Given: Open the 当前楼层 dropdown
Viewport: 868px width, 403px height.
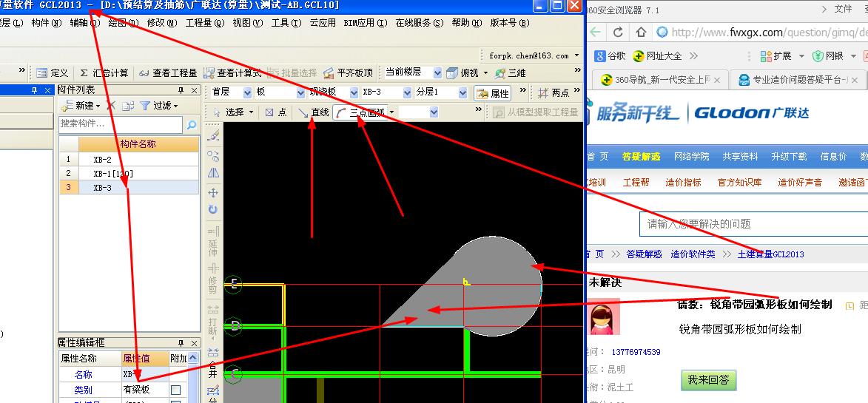Looking at the screenshot, I should [437, 73].
